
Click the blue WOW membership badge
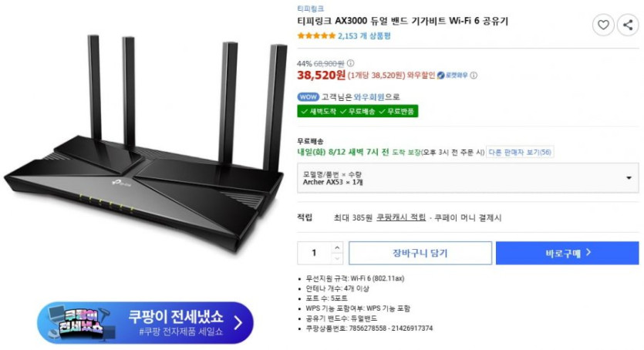[x=308, y=97]
